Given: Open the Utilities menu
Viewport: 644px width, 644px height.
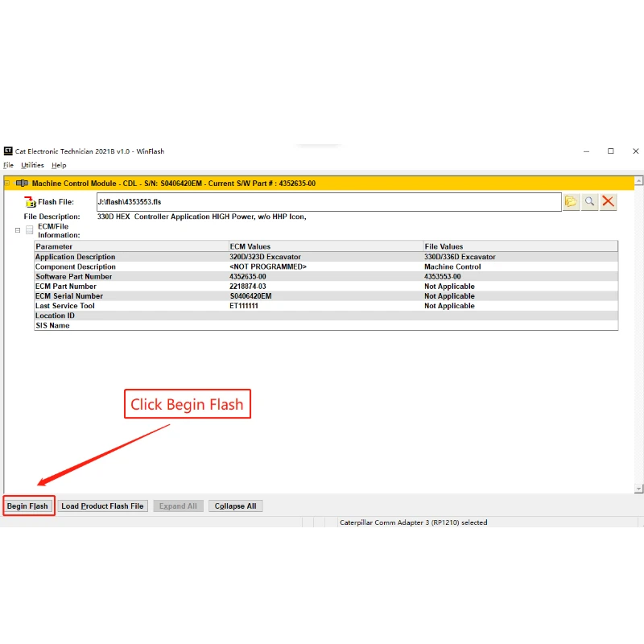Looking at the screenshot, I should [x=32, y=165].
